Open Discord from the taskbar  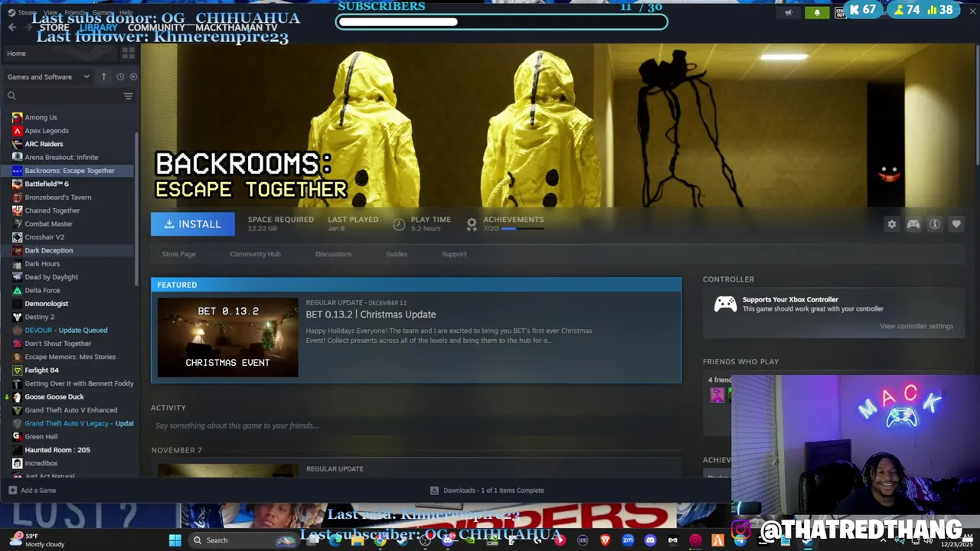650,540
